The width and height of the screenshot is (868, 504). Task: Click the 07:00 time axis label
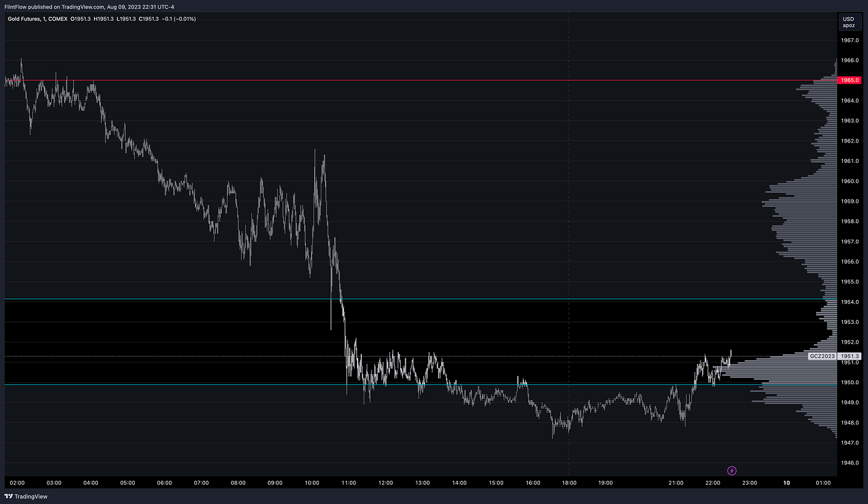201,483
